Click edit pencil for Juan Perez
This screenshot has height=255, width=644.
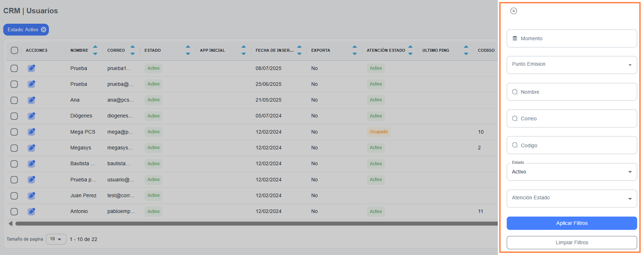click(x=32, y=195)
